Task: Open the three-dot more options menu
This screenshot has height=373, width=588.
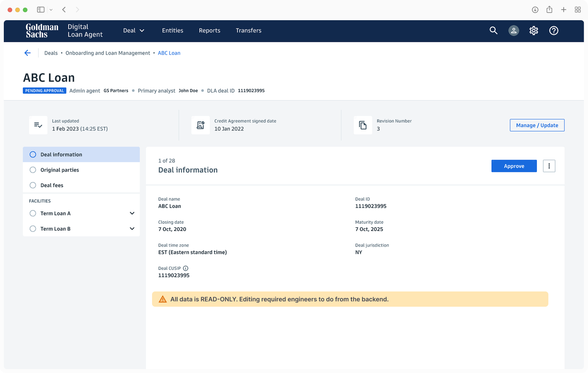Action: coord(549,166)
